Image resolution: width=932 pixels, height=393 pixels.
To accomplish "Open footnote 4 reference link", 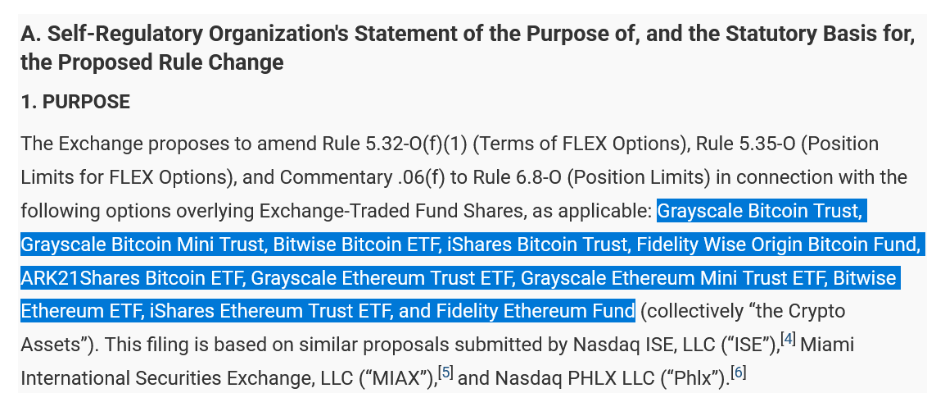I will [x=788, y=339].
